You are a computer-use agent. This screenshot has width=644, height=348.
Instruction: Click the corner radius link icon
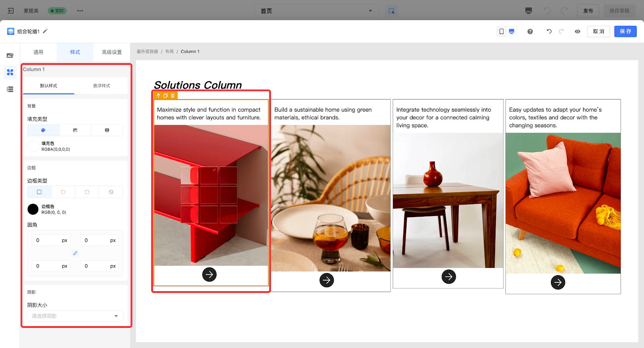coord(75,253)
